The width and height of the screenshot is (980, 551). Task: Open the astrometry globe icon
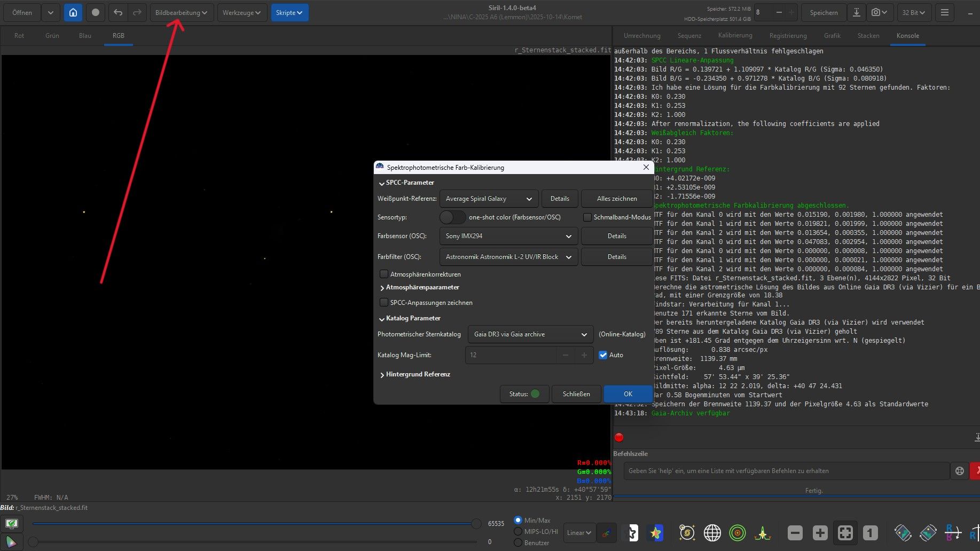click(x=712, y=532)
